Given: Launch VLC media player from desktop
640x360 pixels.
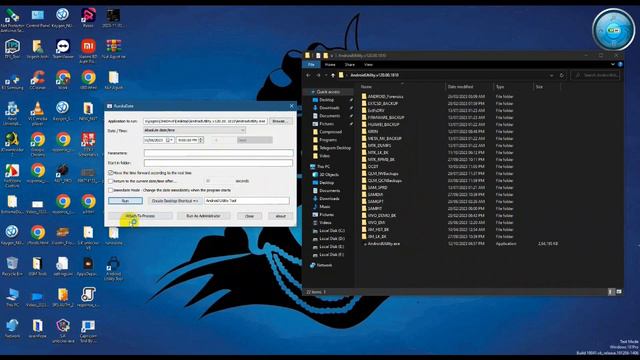Looking at the screenshot, I should (38, 113).
